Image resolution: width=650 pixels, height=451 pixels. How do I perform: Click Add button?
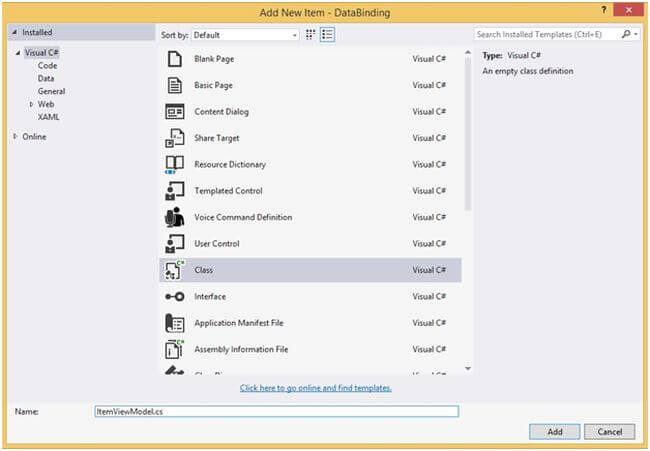(554, 432)
